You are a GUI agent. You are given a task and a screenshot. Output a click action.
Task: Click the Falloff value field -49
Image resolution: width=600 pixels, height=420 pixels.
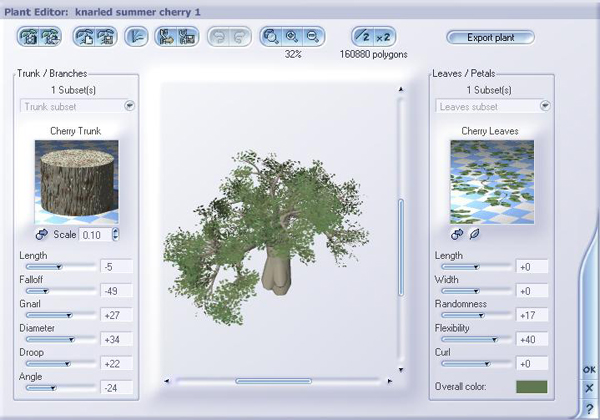coord(117,291)
